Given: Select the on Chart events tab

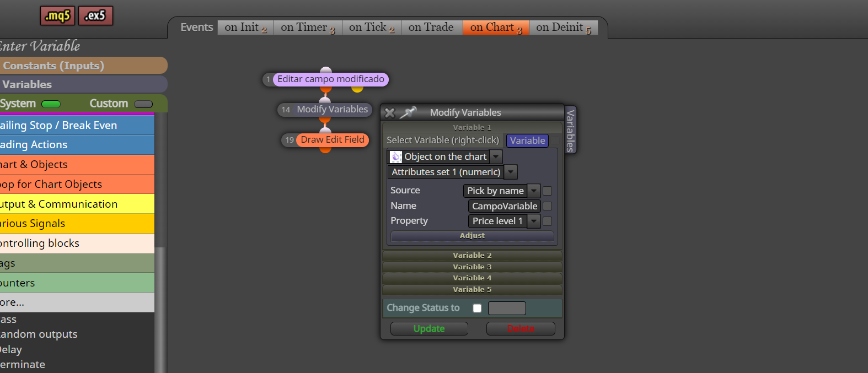Looking at the screenshot, I should (x=496, y=28).
